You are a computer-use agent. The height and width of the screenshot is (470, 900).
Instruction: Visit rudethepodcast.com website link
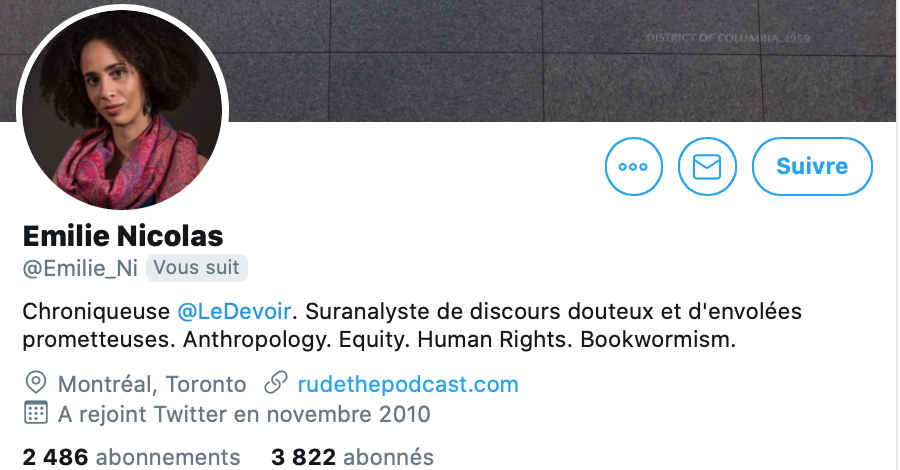pyautogui.click(x=408, y=384)
